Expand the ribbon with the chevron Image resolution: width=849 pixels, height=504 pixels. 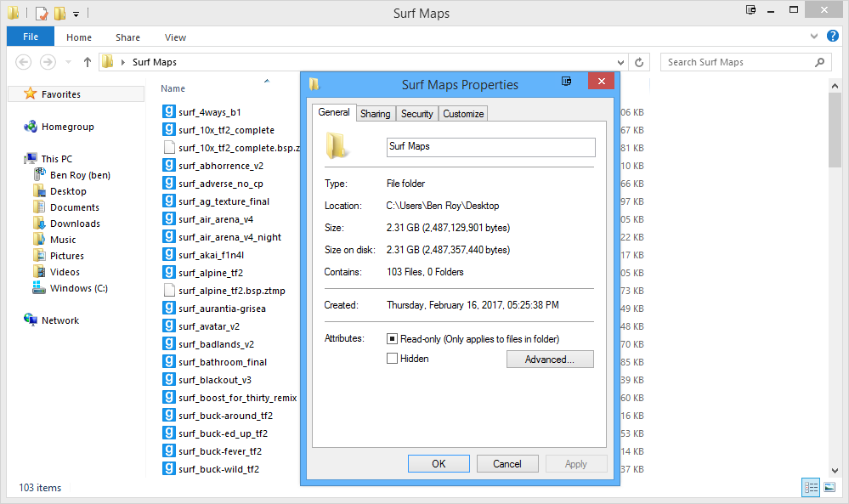pyautogui.click(x=814, y=37)
